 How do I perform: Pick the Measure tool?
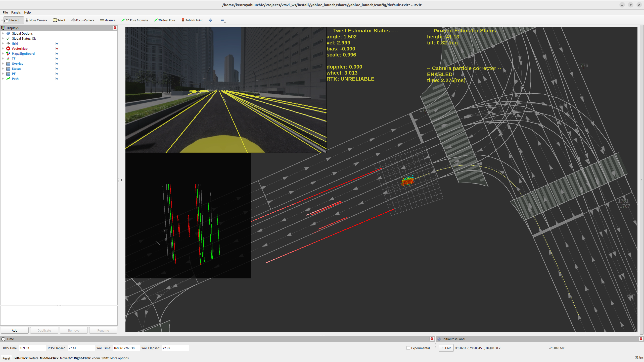click(x=108, y=20)
